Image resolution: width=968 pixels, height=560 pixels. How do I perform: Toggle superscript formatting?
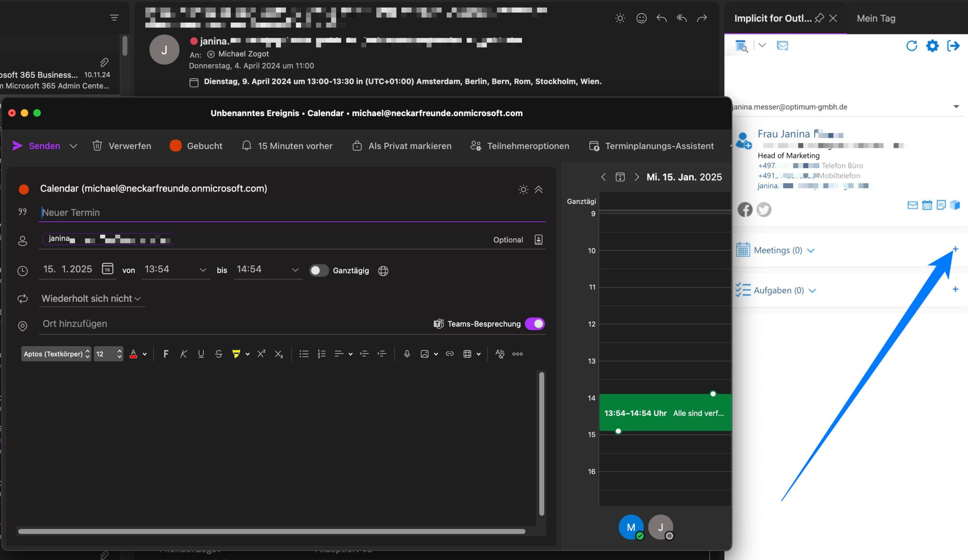(261, 354)
